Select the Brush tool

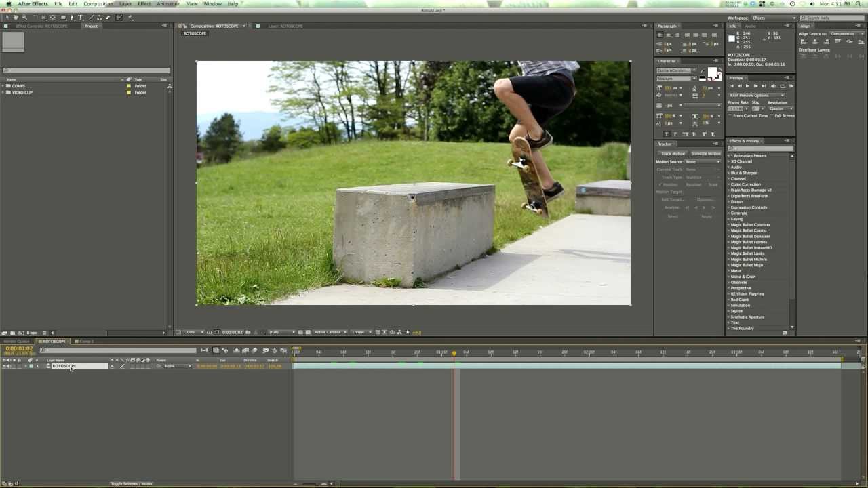click(92, 17)
